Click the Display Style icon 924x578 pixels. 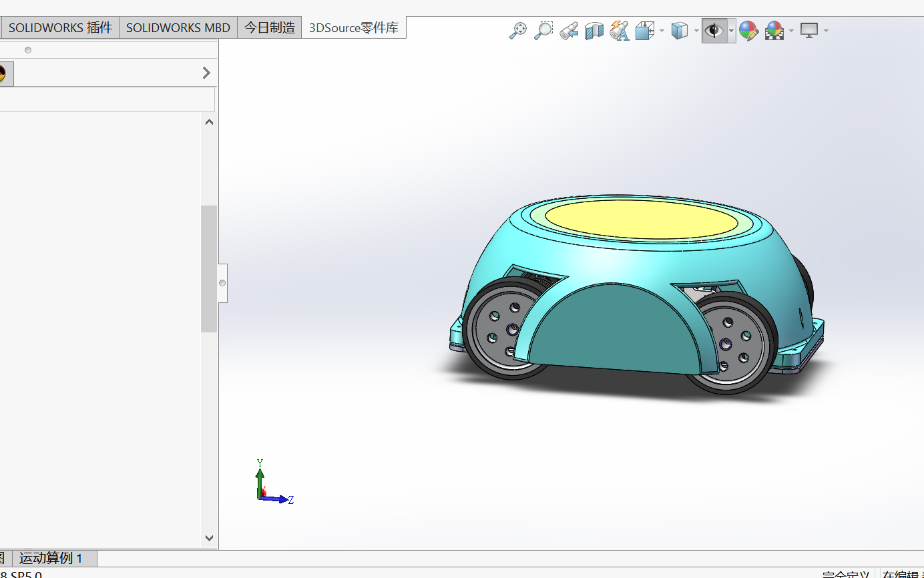pos(680,31)
